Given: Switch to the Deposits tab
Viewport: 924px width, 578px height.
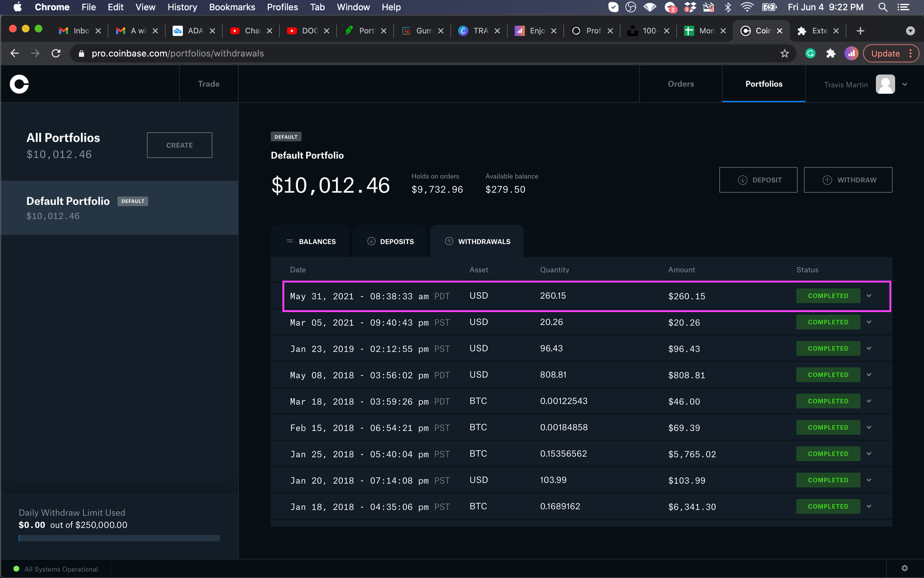Looking at the screenshot, I should pos(390,241).
